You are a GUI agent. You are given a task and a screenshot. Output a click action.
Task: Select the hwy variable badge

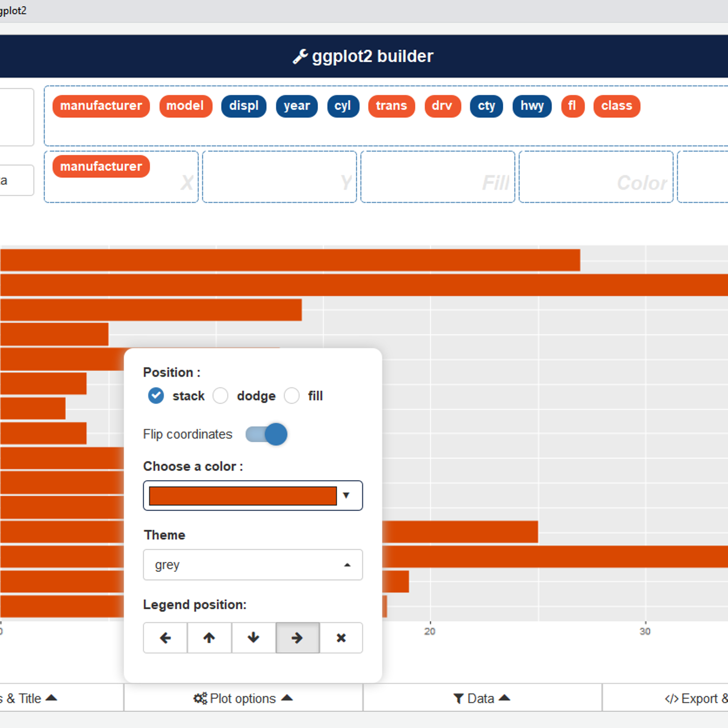pos(532,106)
